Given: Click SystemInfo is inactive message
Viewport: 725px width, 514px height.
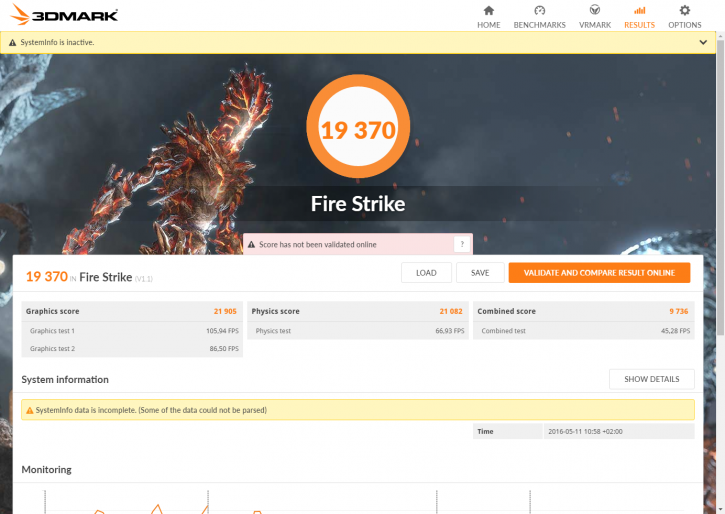Looking at the screenshot, I should point(57,43).
